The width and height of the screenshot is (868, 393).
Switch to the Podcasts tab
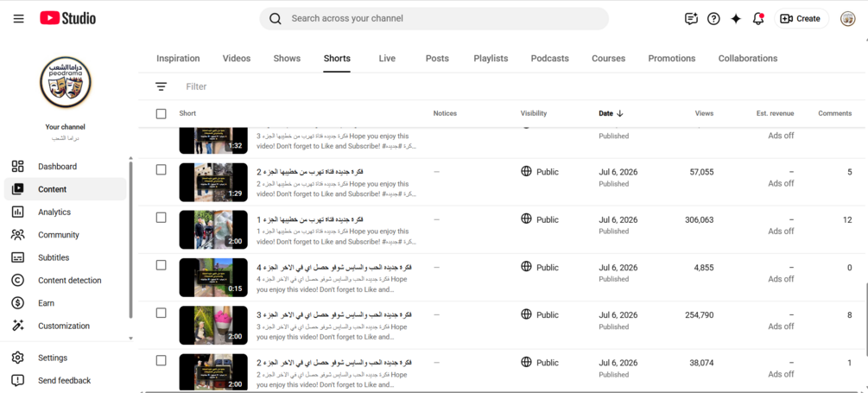click(549, 58)
